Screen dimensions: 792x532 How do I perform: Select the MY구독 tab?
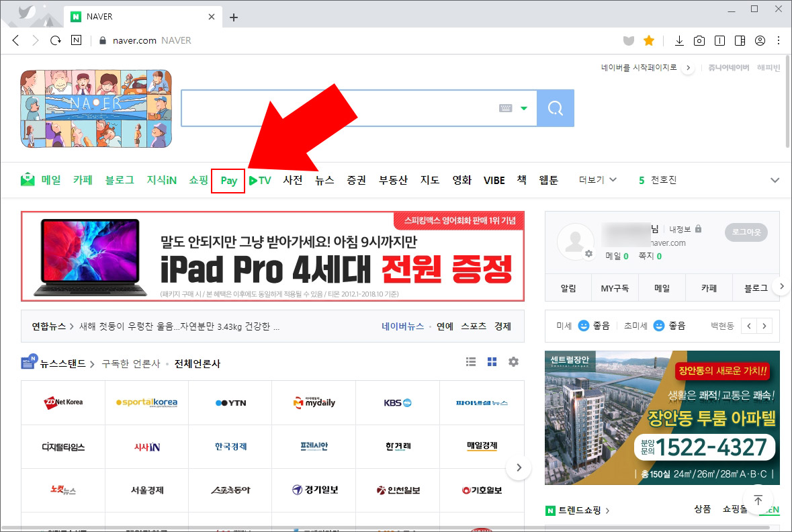615,288
